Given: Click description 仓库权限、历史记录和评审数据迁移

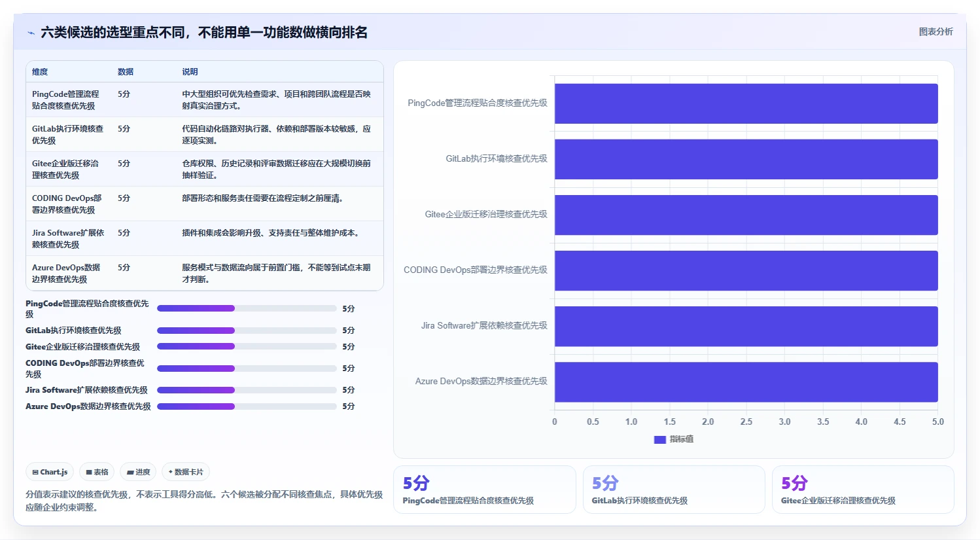Looking at the screenshot, I should click(276, 170).
